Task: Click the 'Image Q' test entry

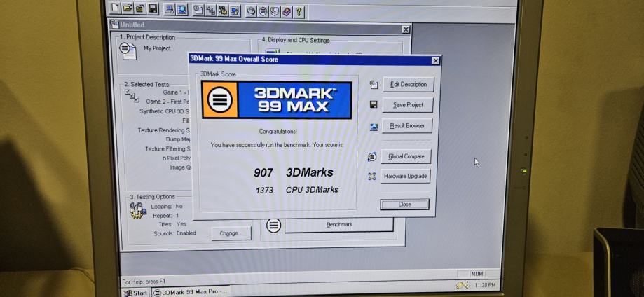Action: tap(180, 167)
